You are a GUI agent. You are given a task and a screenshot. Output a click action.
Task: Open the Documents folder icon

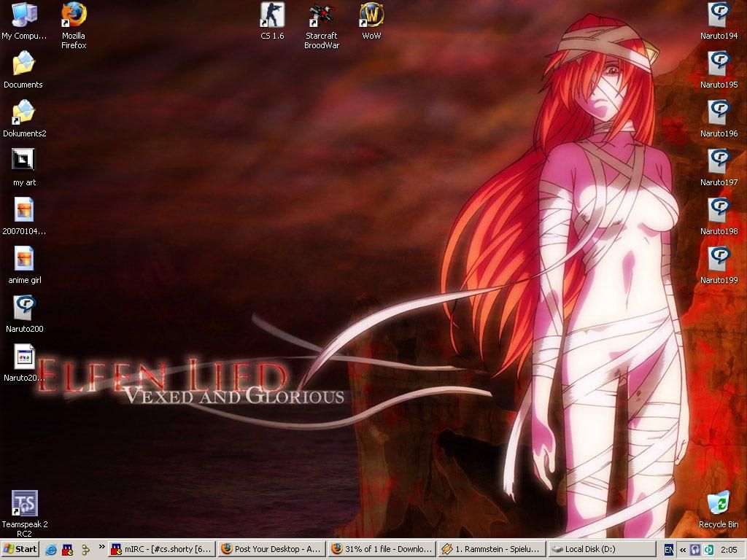point(23,69)
